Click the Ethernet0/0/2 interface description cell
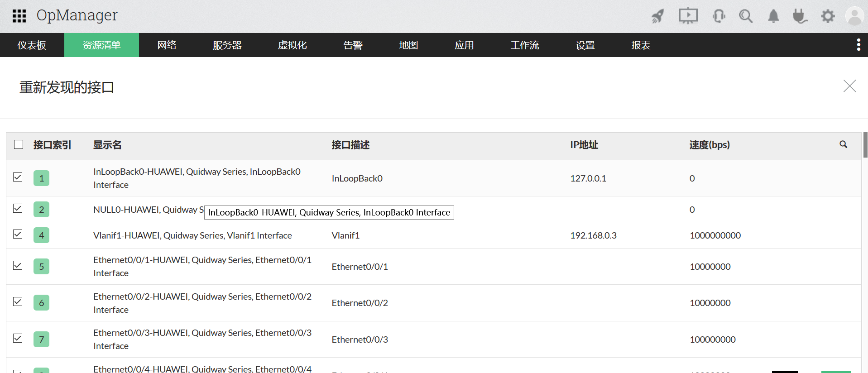The height and width of the screenshot is (373, 868). [360, 303]
